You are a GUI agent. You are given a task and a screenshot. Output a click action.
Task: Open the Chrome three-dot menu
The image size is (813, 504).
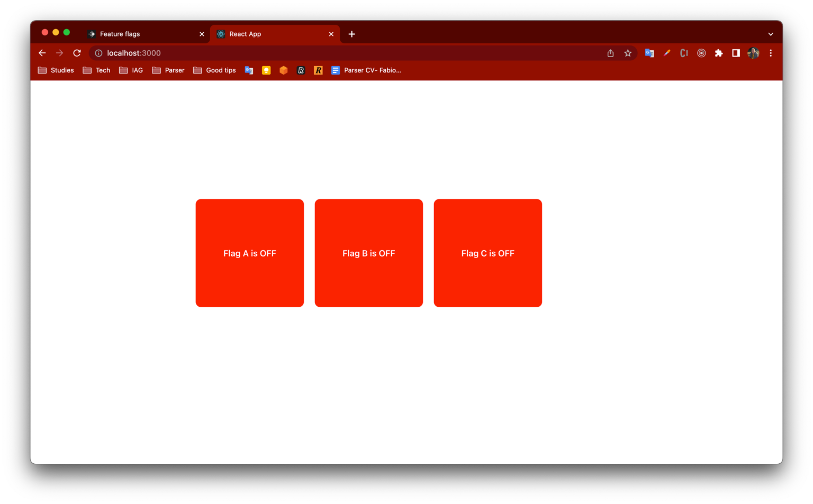(x=771, y=53)
